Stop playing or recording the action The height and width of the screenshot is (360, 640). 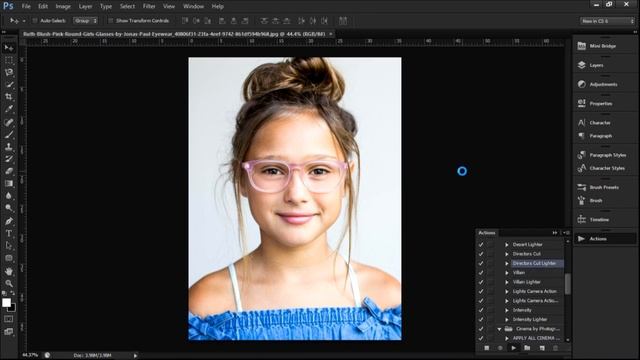tap(487, 348)
